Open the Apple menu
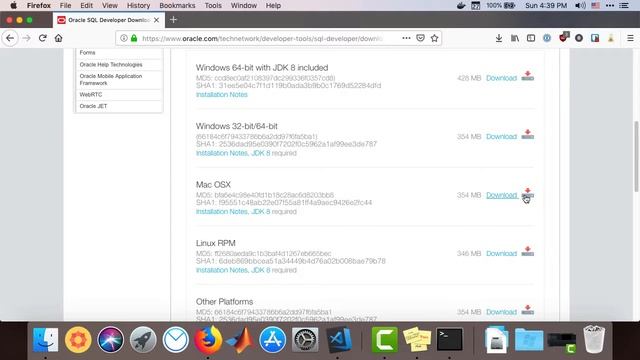This screenshot has height=360, width=640. point(13,5)
